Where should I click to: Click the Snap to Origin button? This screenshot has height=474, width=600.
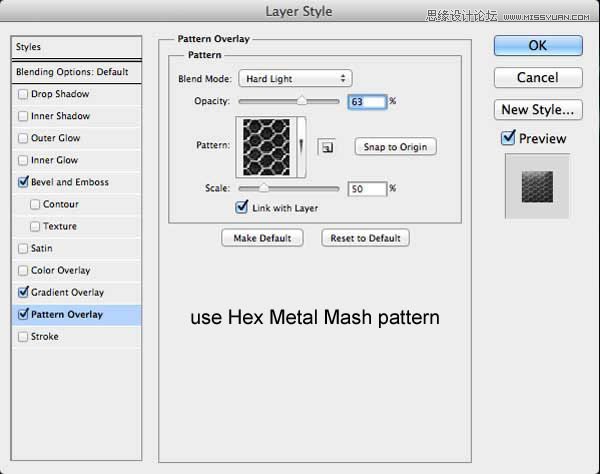[x=395, y=147]
